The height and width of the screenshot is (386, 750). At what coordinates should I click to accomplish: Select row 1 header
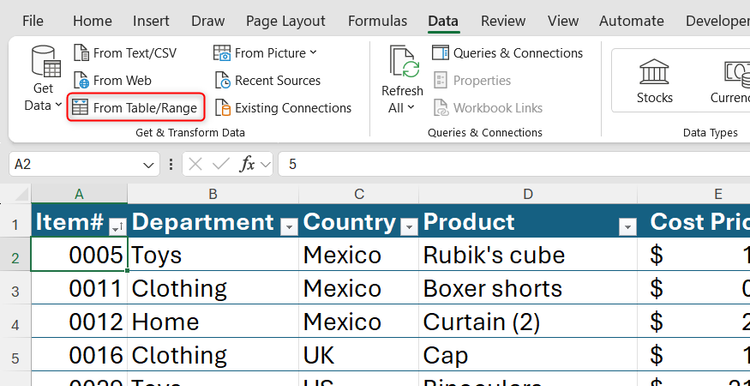point(15,221)
